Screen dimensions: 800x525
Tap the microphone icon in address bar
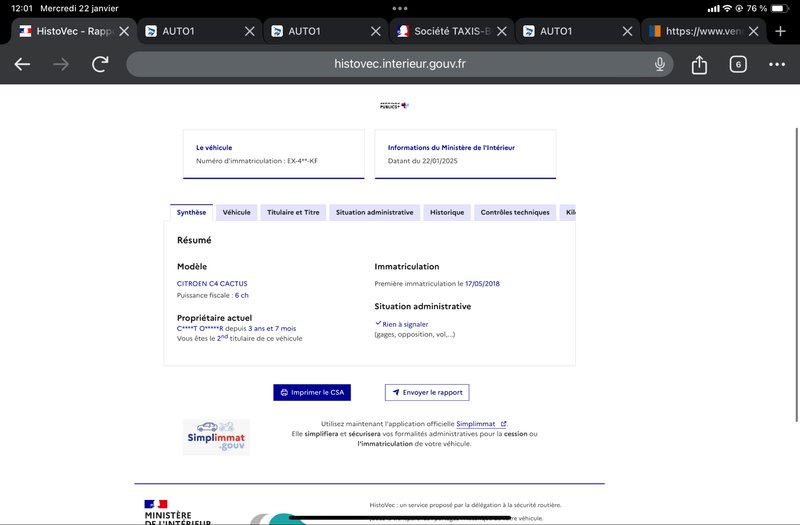click(660, 64)
